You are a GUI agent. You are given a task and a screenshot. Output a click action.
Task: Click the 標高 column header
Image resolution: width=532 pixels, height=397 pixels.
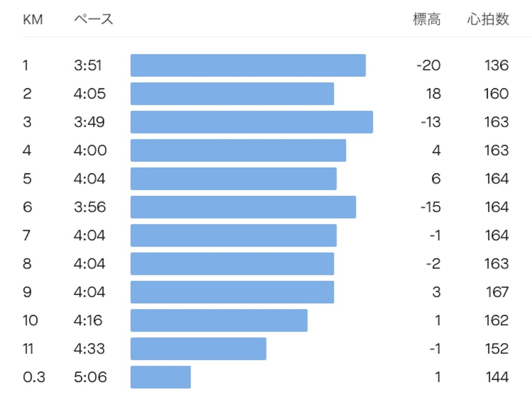[426, 19]
